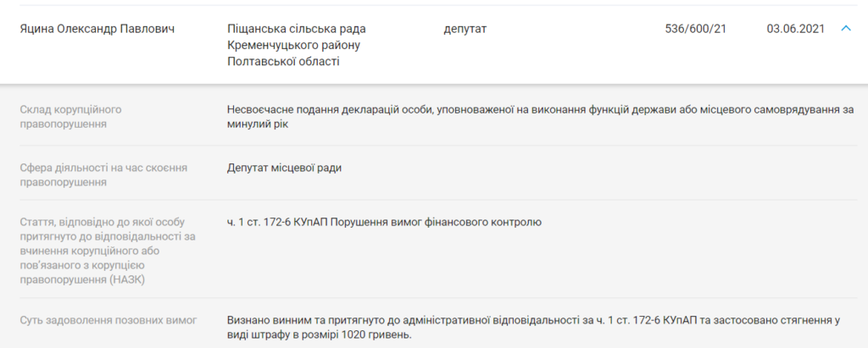Select the value Депутат місцевої ради
The image size is (868, 348).
click(x=284, y=168)
